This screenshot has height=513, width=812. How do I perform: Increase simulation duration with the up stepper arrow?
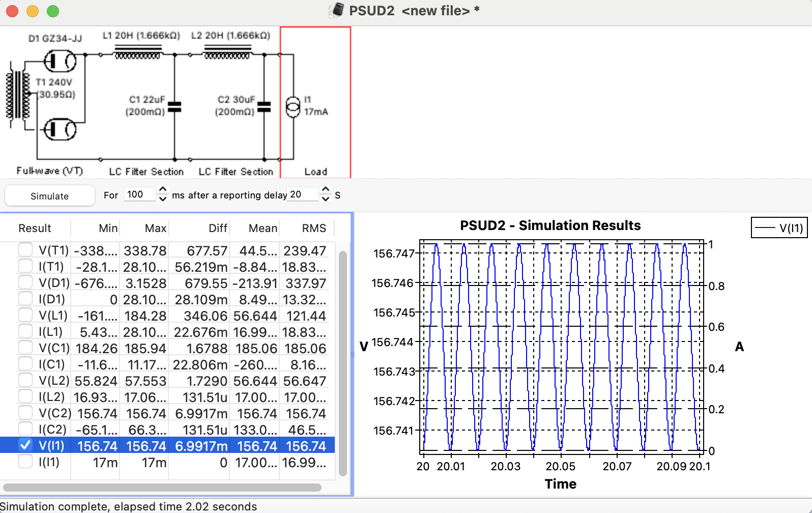[x=163, y=190]
